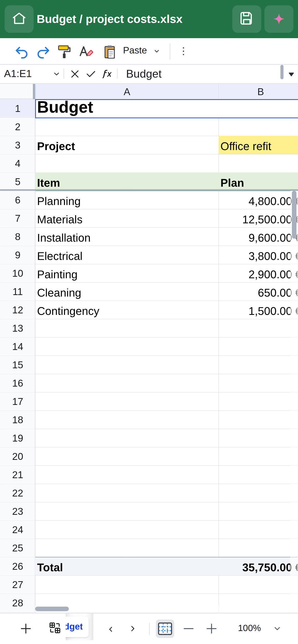Image resolution: width=298 pixels, height=644 pixels.
Task: Expand the formula bar with arrow
Action: click(291, 74)
